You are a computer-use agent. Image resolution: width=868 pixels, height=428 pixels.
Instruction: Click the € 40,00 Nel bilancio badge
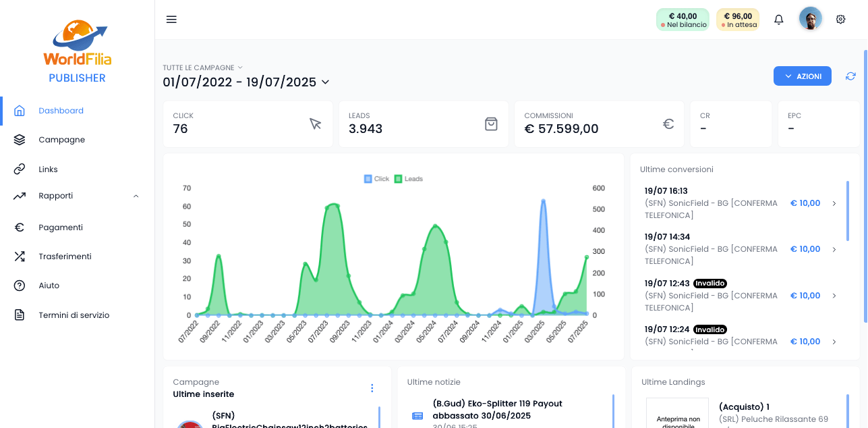coord(682,20)
